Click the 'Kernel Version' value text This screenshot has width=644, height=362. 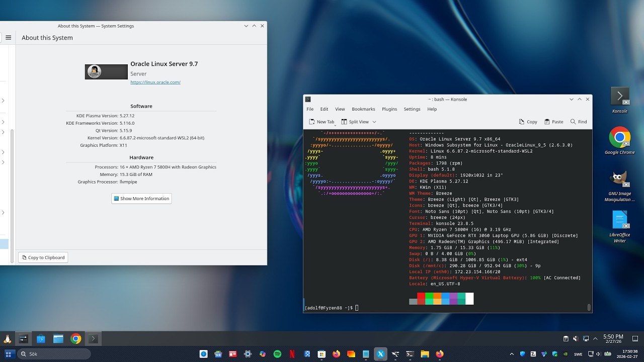click(x=162, y=138)
